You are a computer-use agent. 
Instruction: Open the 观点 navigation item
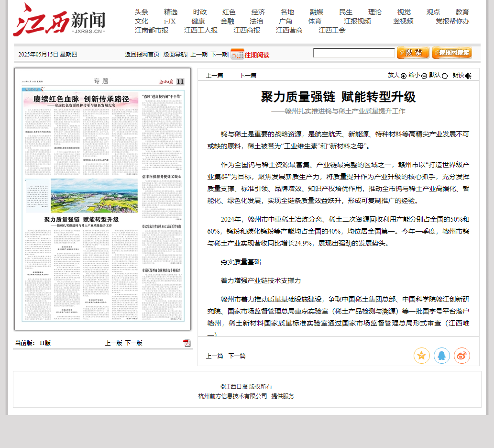(433, 12)
